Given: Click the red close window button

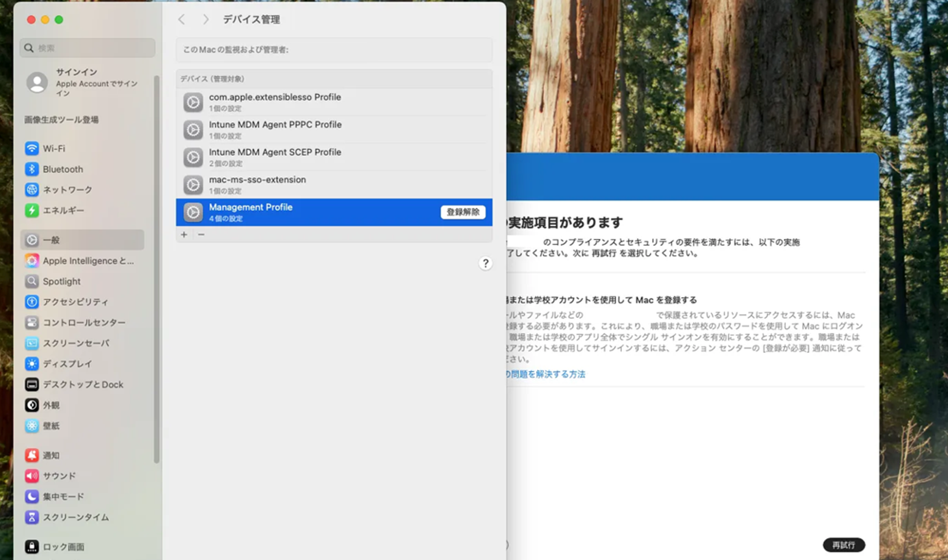Looking at the screenshot, I should (31, 20).
